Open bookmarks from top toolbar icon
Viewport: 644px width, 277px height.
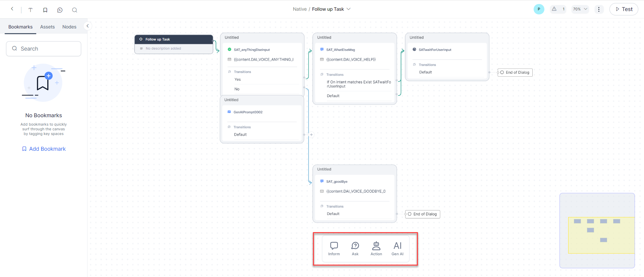(x=45, y=10)
